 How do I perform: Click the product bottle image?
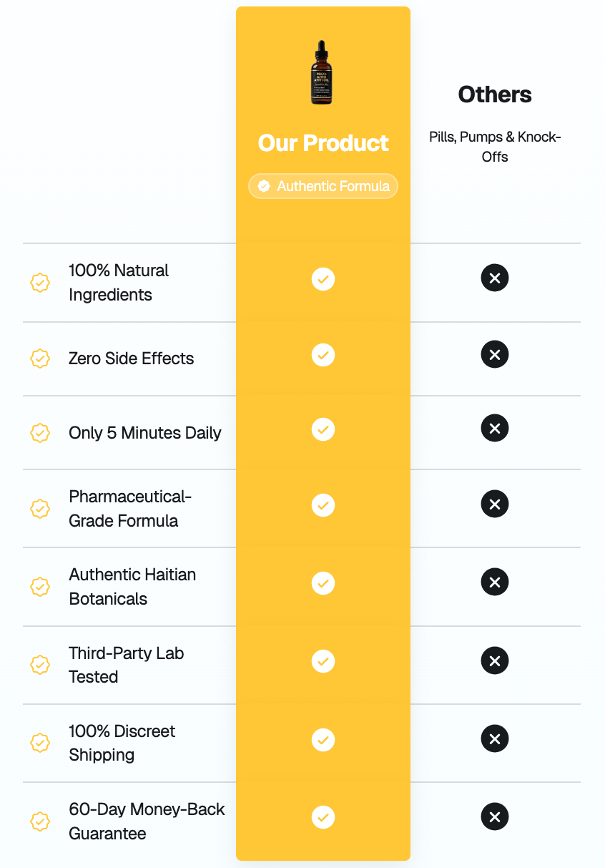[322, 73]
